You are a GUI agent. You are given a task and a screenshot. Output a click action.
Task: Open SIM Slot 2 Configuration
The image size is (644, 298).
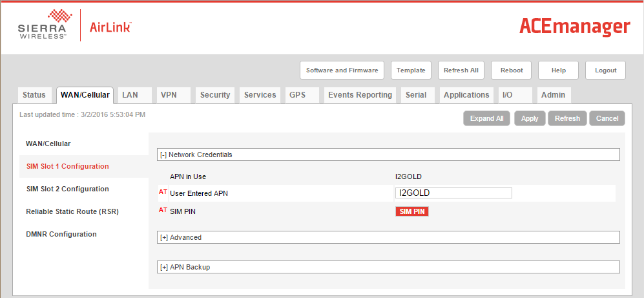[67, 189]
